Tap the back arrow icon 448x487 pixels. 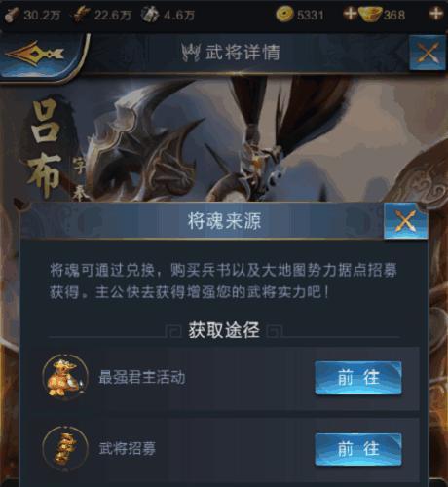click(35, 54)
